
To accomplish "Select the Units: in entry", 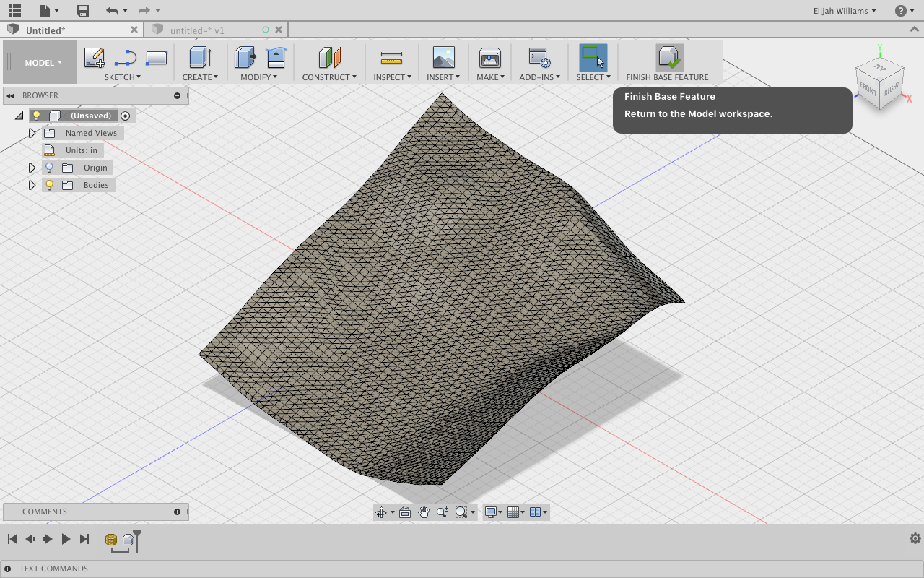I will (x=72, y=150).
